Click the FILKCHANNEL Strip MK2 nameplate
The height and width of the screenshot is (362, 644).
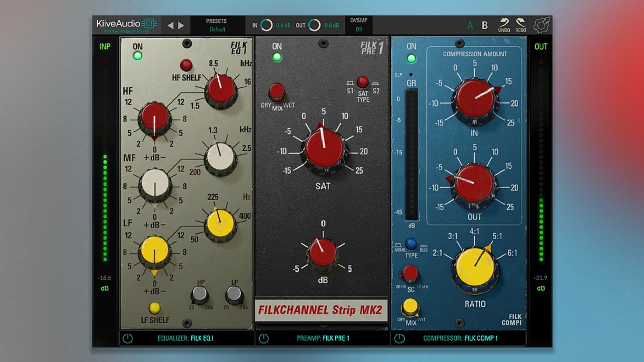[x=321, y=310]
